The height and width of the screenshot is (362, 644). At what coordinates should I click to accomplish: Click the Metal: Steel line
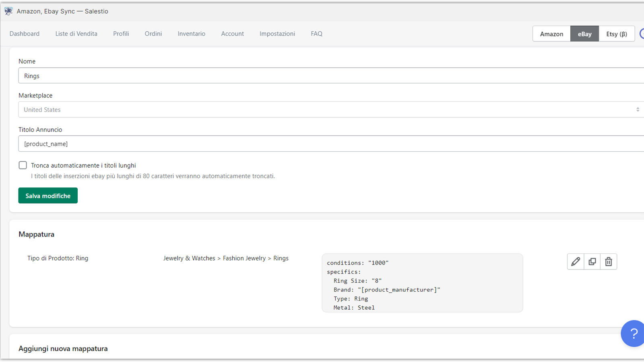pyautogui.click(x=354, y=307)
